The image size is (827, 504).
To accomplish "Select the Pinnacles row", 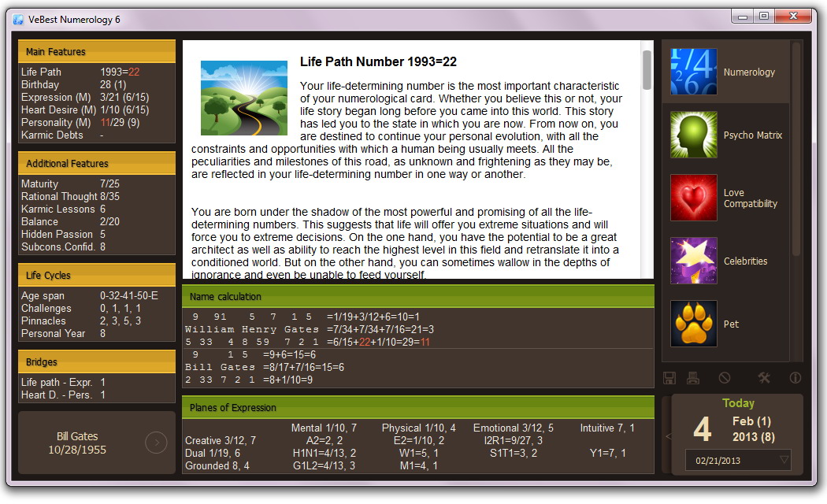I will tap(97, 321).
